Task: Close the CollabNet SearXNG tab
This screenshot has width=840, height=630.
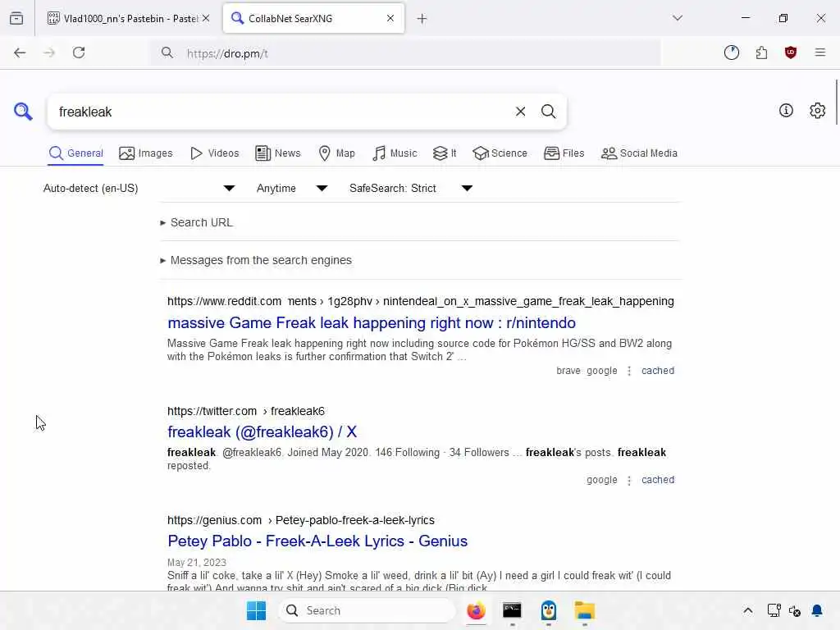Action: tap(390, 18)
